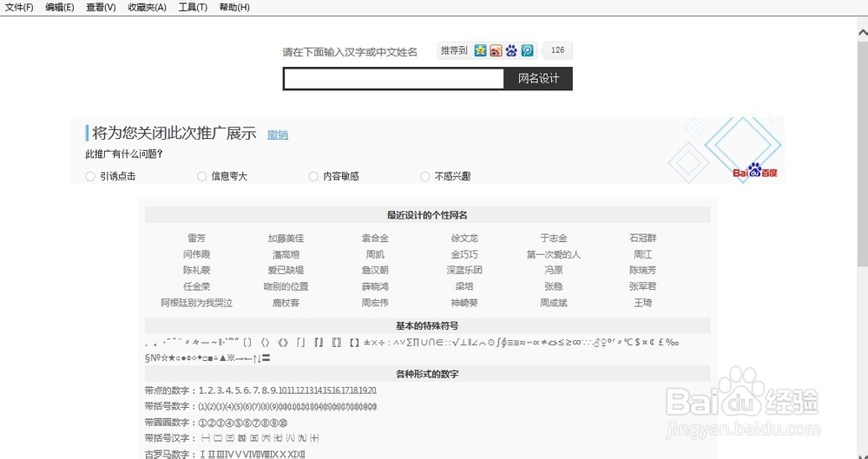This screenshot has height=459, width=868.
Task: Open the name link 深蓝乐团
Action: [464, 270]
